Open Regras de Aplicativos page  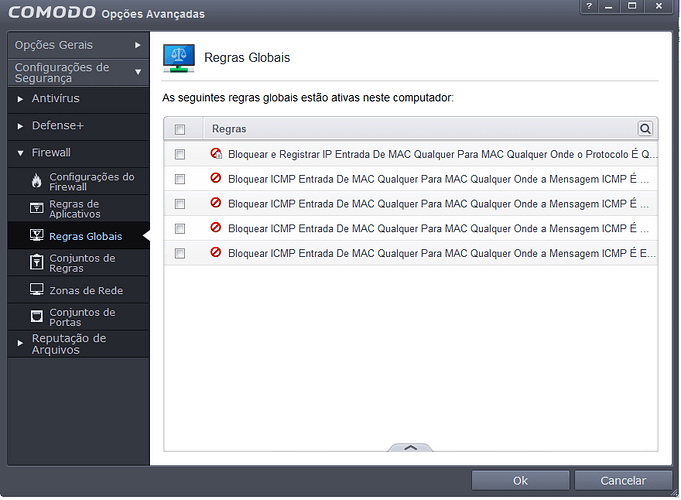point(79,209)
